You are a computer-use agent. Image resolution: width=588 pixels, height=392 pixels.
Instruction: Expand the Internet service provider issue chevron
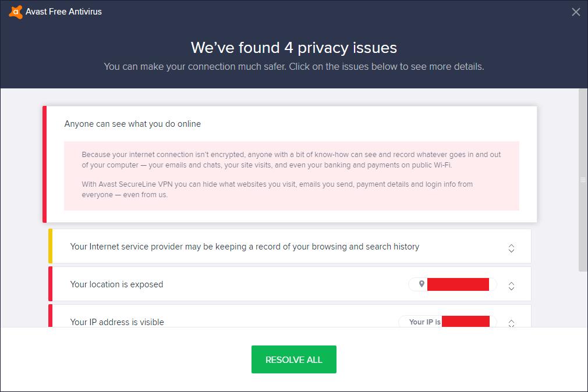(511, 248)
